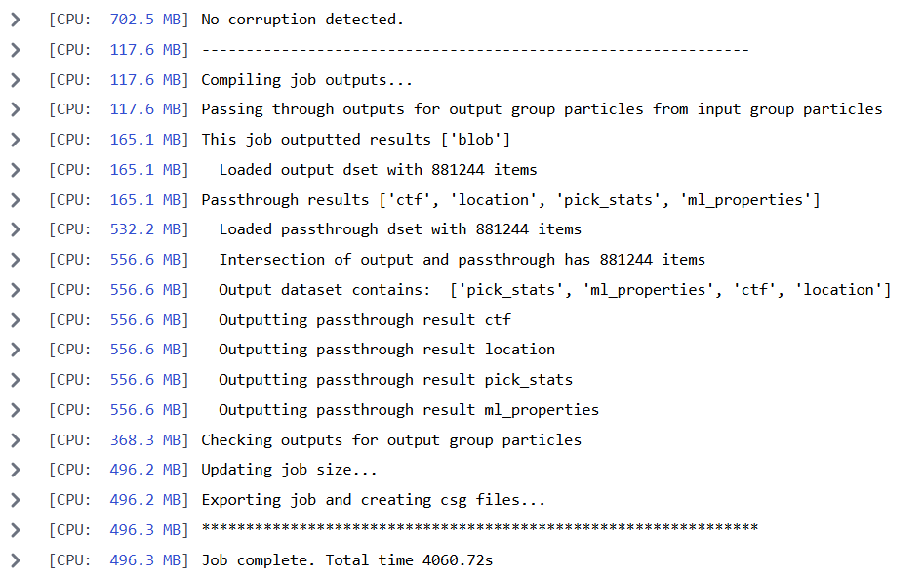This screenshot has height=580, width=924.
Task: Expand 'Loaded passthrough dset' log row
Action: point(16,229)
